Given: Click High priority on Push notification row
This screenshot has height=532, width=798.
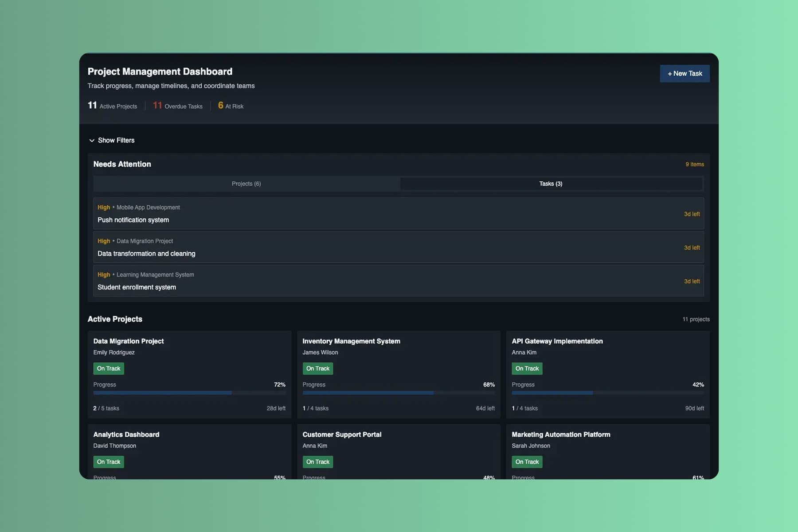Looking at the screenshot, I should pyautogui.click(x=104, y=207).
